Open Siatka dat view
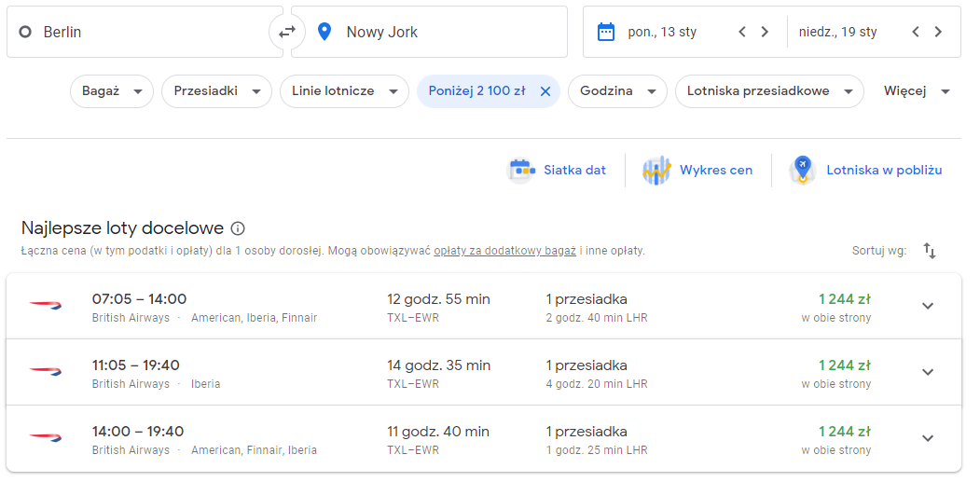Viewport: 980px width, 482px height. click(557, 170)
